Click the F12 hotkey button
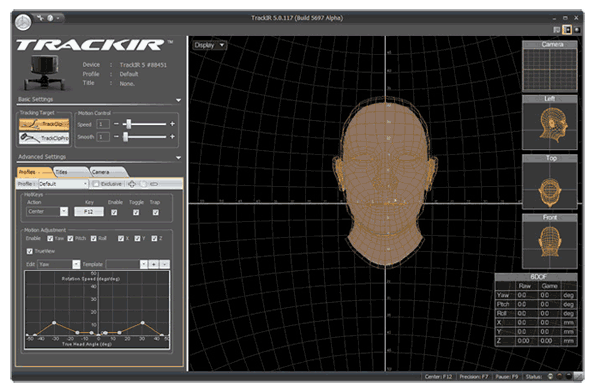Screen dimensions: 600x392 point(89,211)
